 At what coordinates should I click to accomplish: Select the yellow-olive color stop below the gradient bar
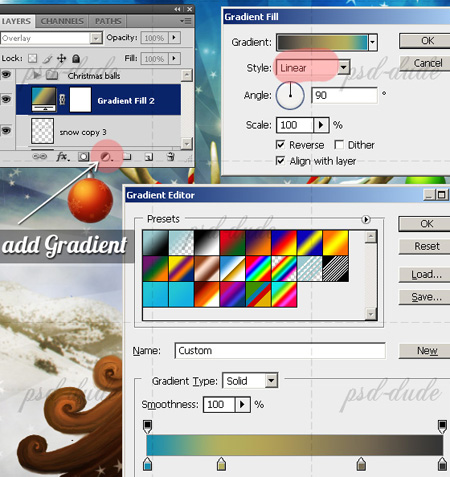pos(221,464)
